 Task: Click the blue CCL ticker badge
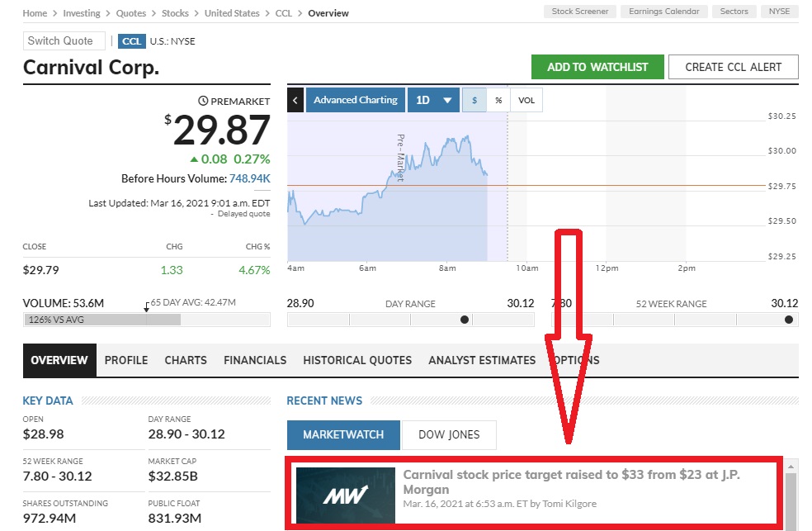[132, 40]
